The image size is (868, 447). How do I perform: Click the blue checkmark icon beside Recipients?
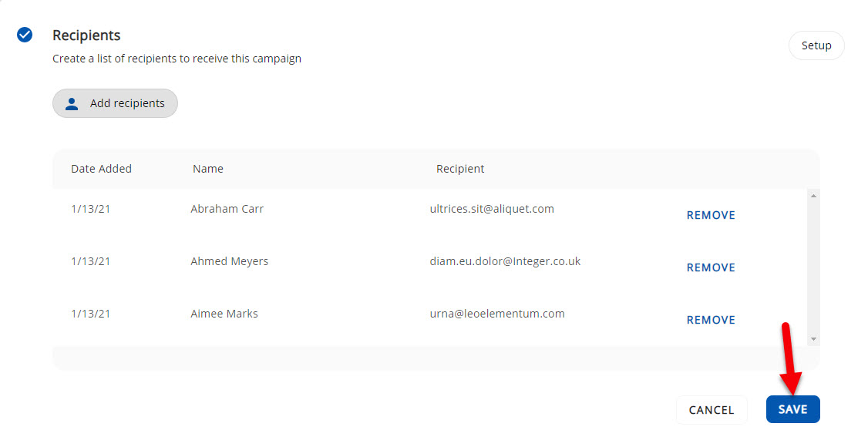[x=25, y=35]
